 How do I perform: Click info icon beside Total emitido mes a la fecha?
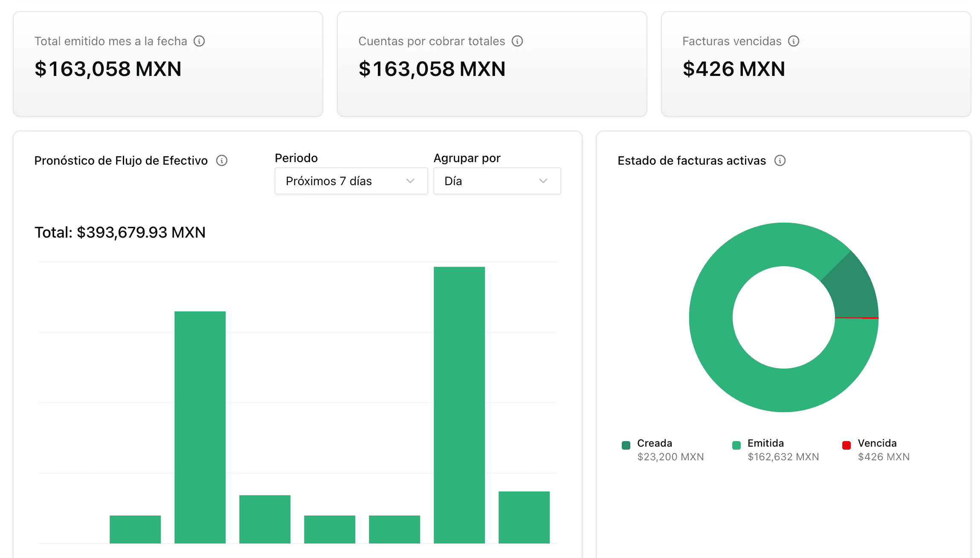(199, 41)
